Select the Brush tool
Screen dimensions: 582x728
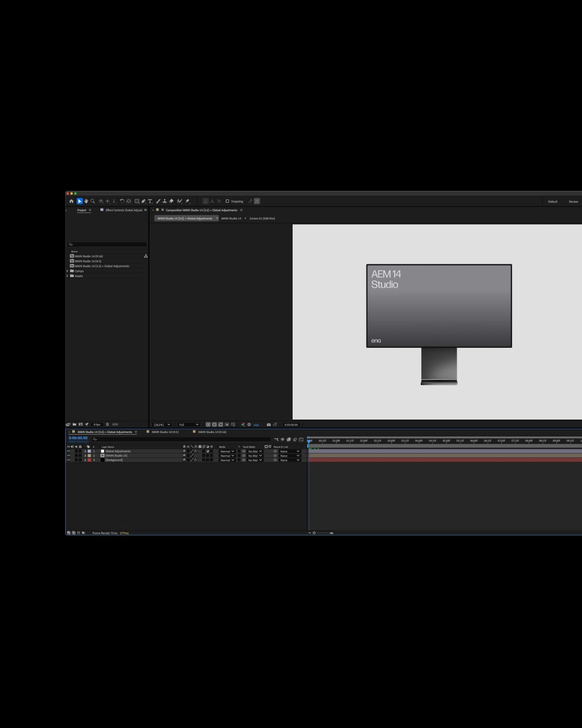click(158, 201)
